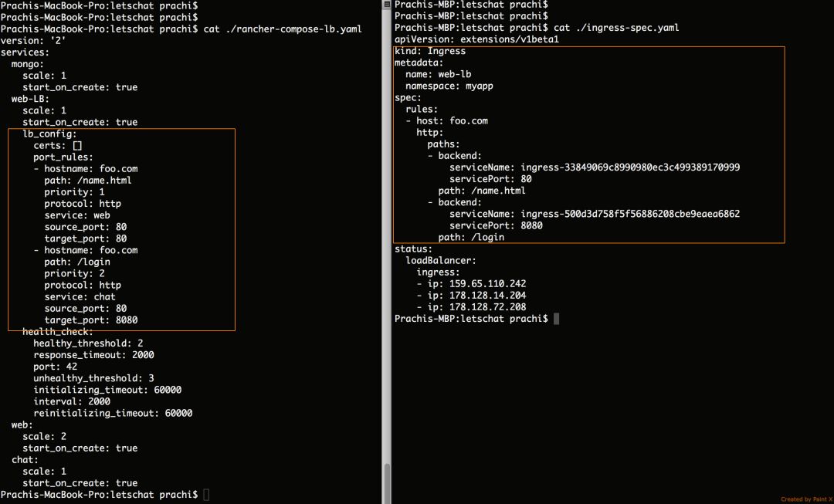Screen dimensions: 834x504
Task: Click 'path: /login' in the left terminal
Action: 77,262
